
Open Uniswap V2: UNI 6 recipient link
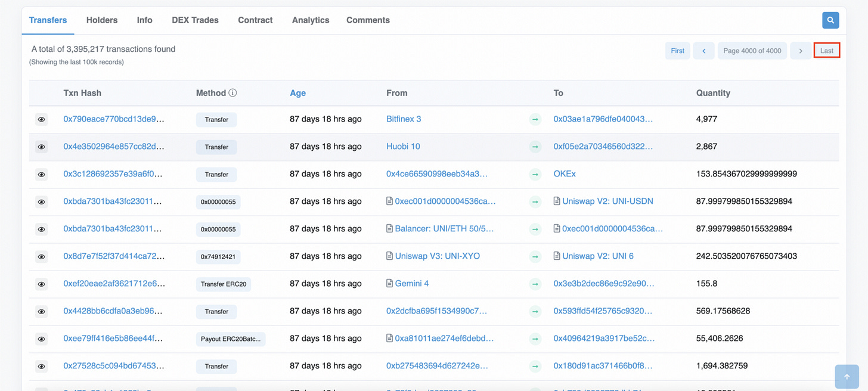point(598,256)
